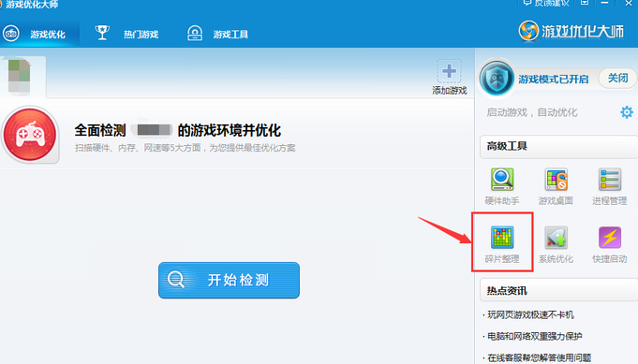Minimize the 游戏优化大师 window
The width and height of the screenshot is (638, 364).
tap(604, 3)
